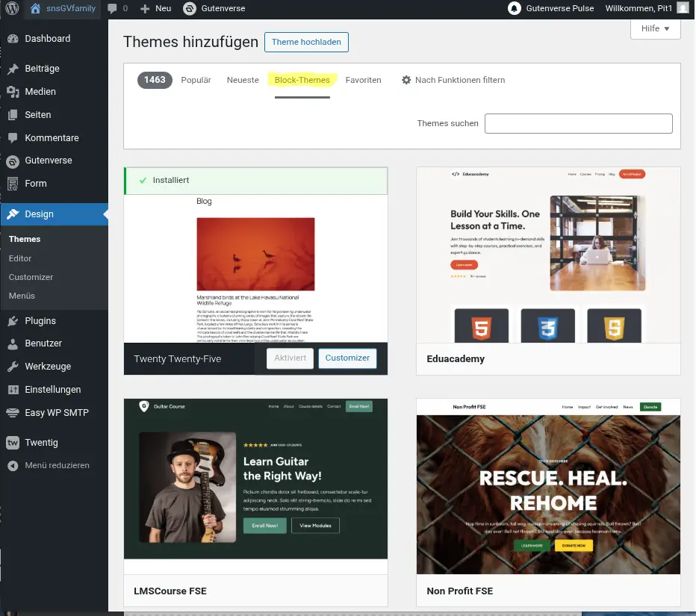Viewport: 696px width, 616px height.
Task: Click the Gutenverse sidebar icon
Action: [x=13, y=161]
